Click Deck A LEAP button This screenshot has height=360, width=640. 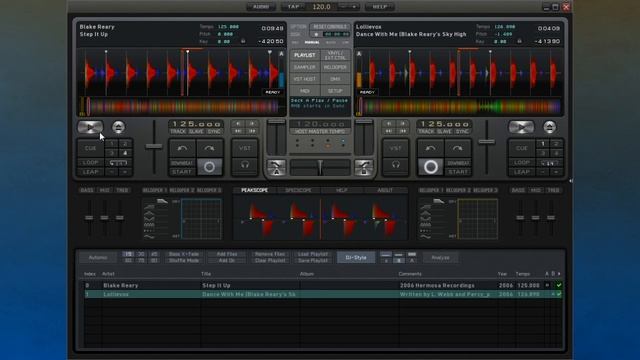click(91, 172)
